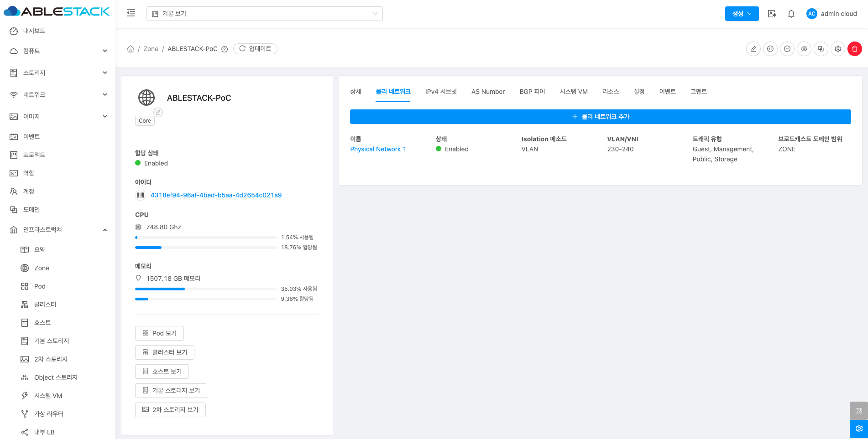This screenshot has width=868, height=439.
Task: Open the 기본 보기 view dropdown
Action: (x=264, y=14)
